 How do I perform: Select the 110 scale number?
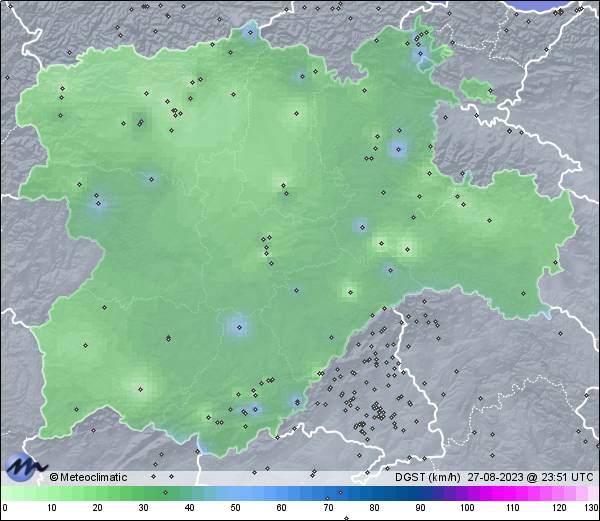(513, 508)
